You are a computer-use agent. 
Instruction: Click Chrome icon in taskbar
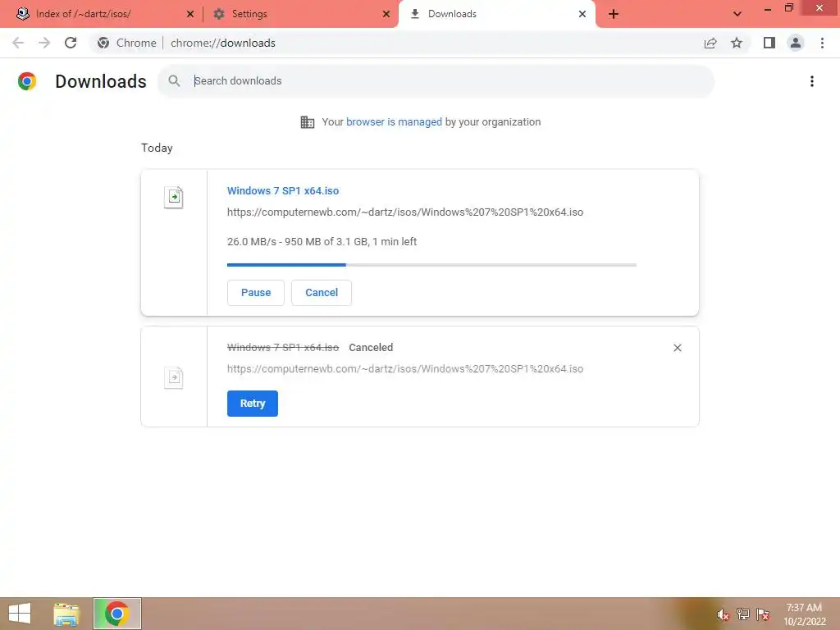tap(116, 614)
